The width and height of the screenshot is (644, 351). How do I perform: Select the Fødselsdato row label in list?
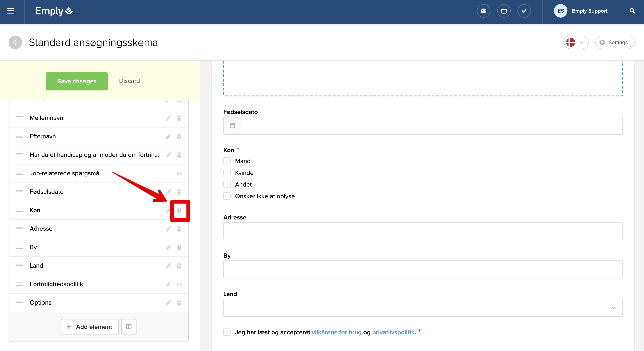point(47,192)
